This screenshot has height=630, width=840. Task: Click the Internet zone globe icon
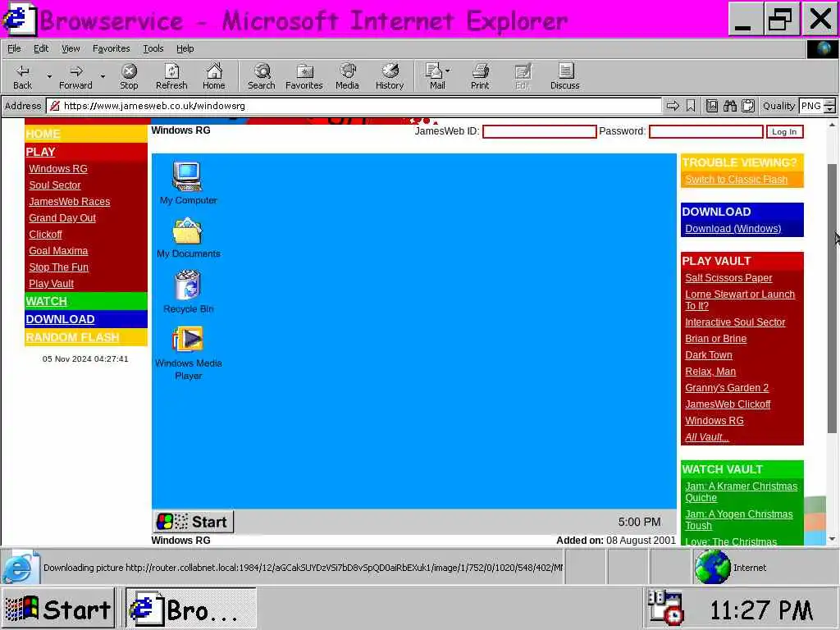(713, 568)
